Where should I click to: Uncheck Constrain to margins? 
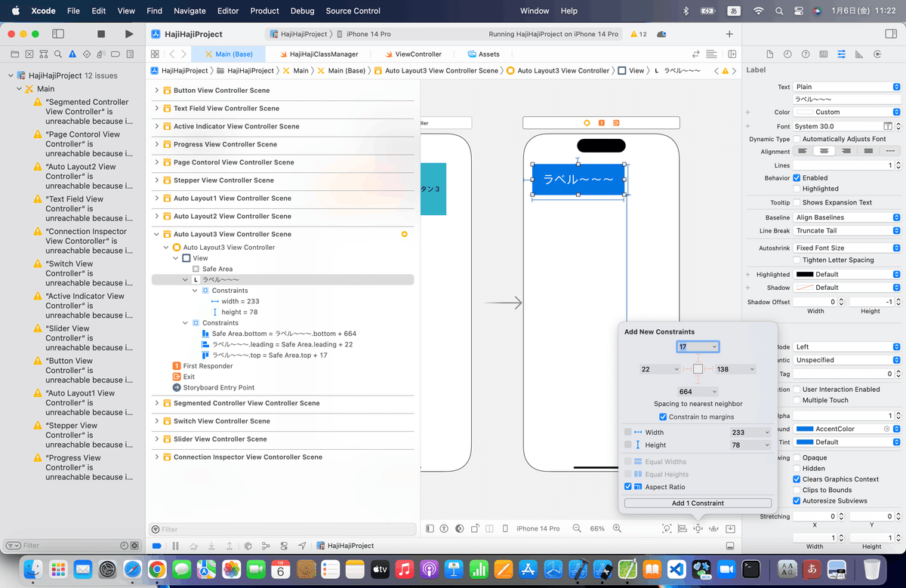pyautogui.click(x=663, y=417)
